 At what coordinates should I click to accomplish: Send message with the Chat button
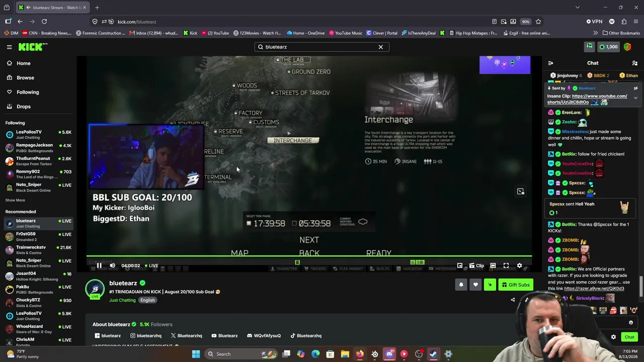629,337
